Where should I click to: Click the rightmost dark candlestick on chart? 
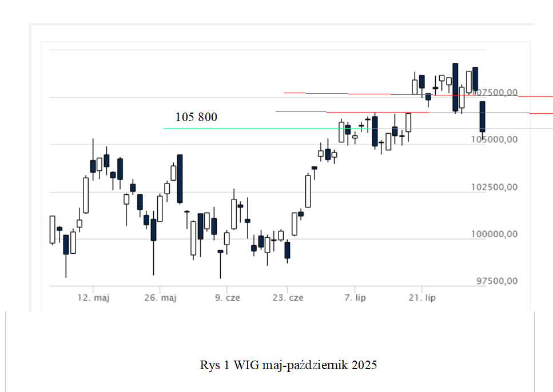pyautogui.click(x=482, y=117)
